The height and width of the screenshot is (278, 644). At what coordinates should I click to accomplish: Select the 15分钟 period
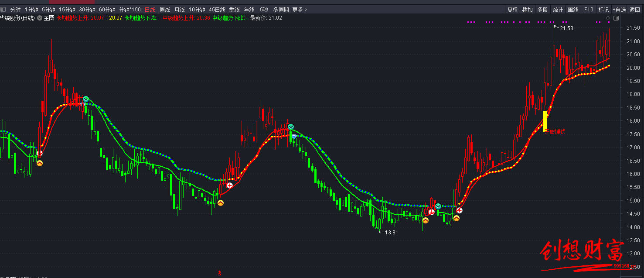[x=67, y=10]
